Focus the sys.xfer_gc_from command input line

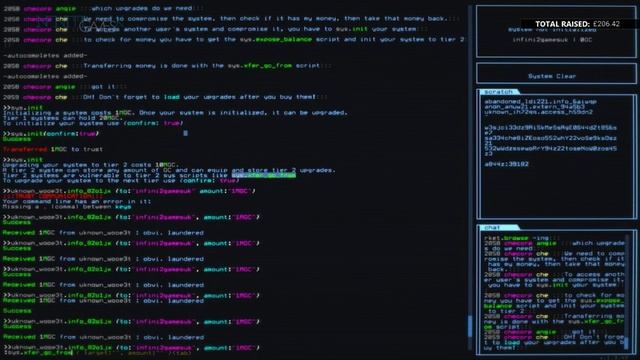point(98,353)
